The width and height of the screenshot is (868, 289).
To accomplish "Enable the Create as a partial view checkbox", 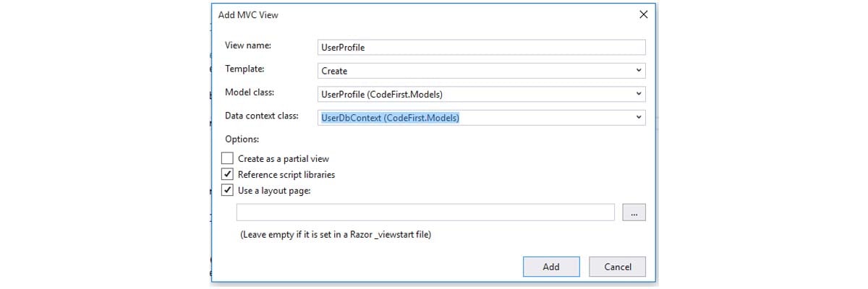I will click(x=228, y=158).
